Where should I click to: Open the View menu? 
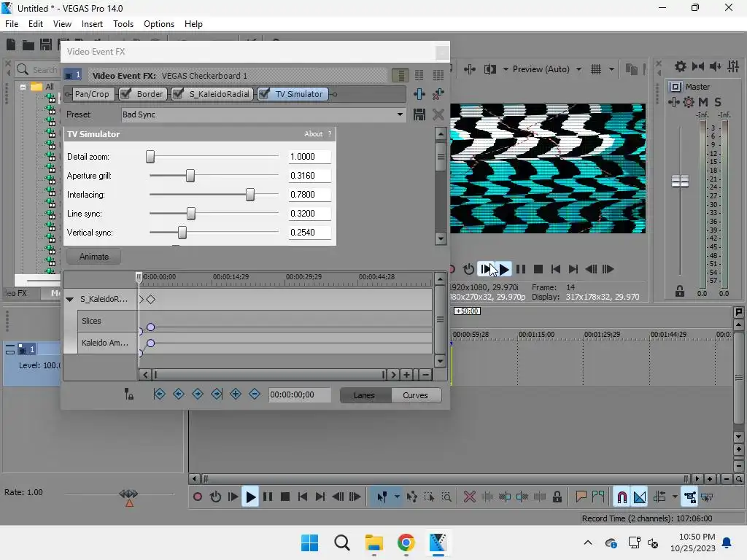(x=62, y=24)
